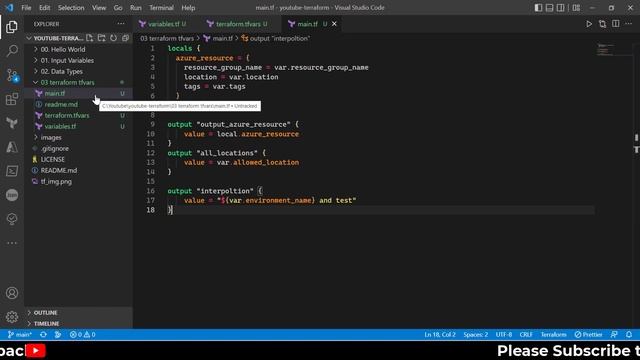The width and height of the screenshot is (640, 360).
Task: Open the Extensions view
Action: [12, 99]
